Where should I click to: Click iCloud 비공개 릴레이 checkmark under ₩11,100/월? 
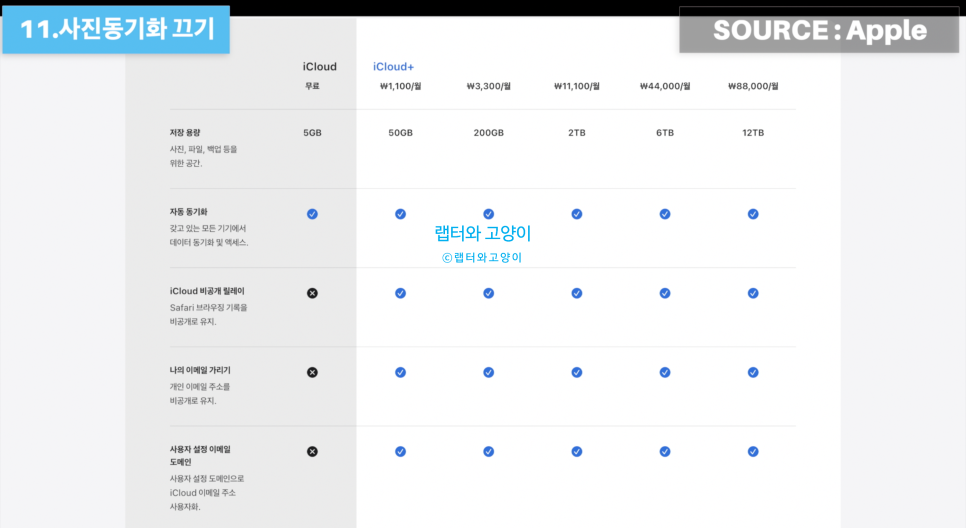[577, 293]
